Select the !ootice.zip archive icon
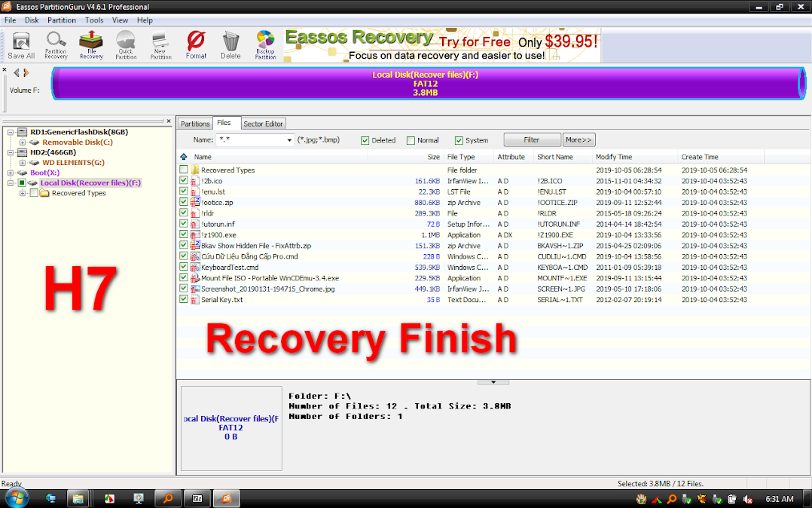The height and width of the screenshot is (508, 812). 194,203
